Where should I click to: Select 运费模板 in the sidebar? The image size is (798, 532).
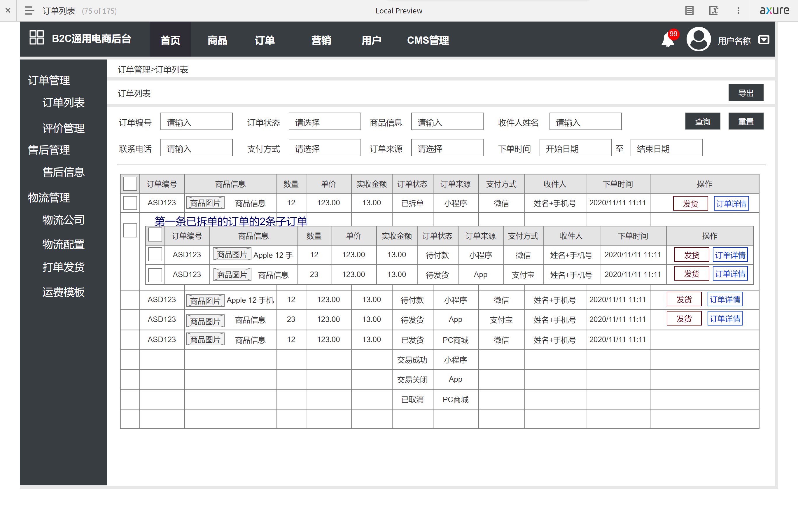coord(64,292)
